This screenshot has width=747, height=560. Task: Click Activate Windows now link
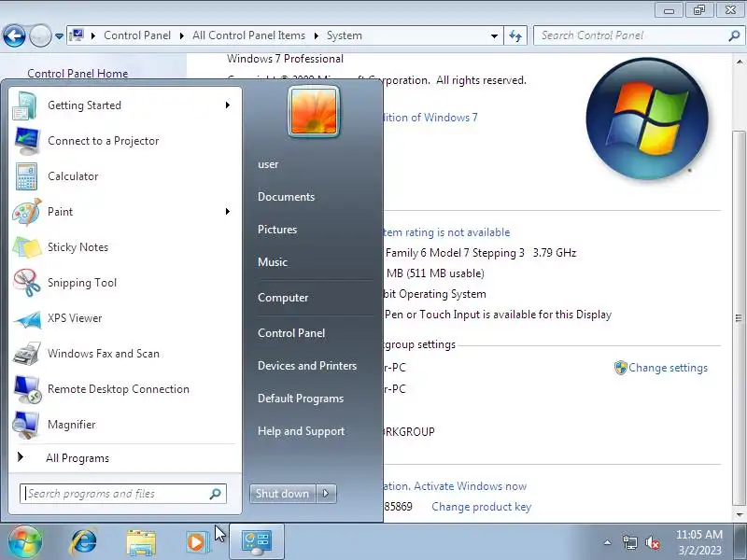[x=471, y=486]
